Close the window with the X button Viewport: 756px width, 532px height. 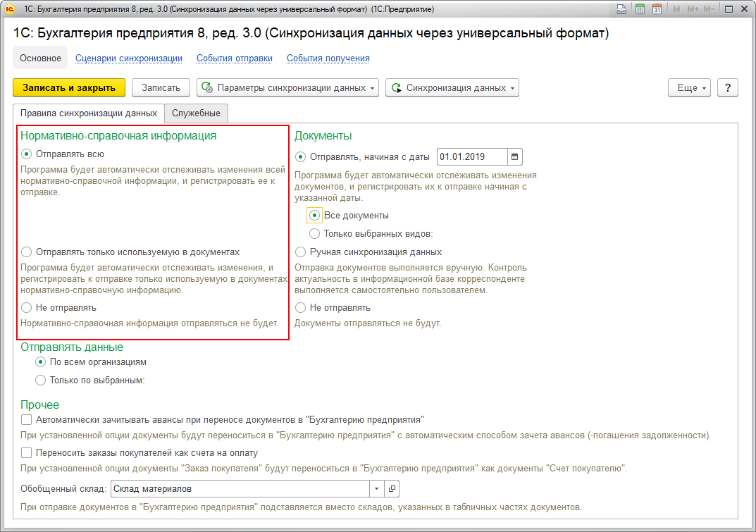[x=744, y=9]
